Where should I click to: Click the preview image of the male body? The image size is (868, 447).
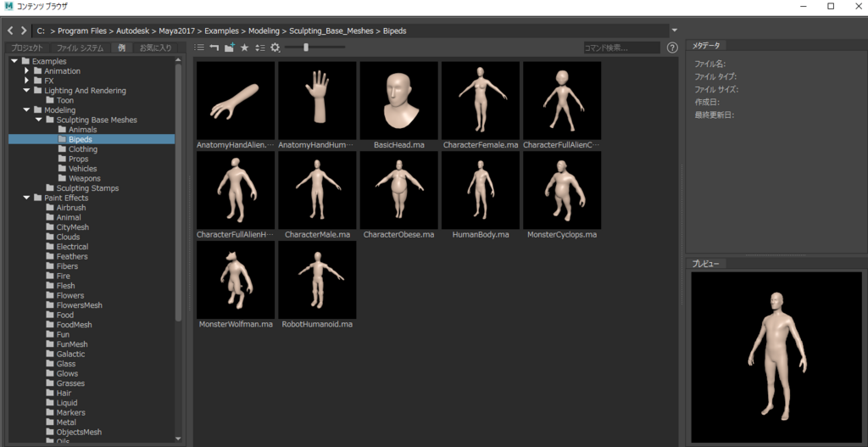[776, 357]
